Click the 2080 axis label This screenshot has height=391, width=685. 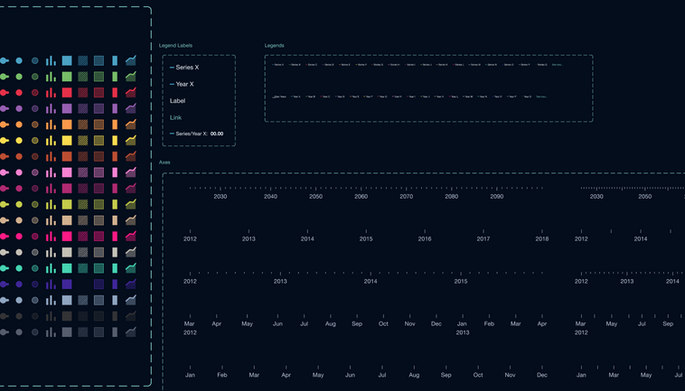(x=451, y=197)
